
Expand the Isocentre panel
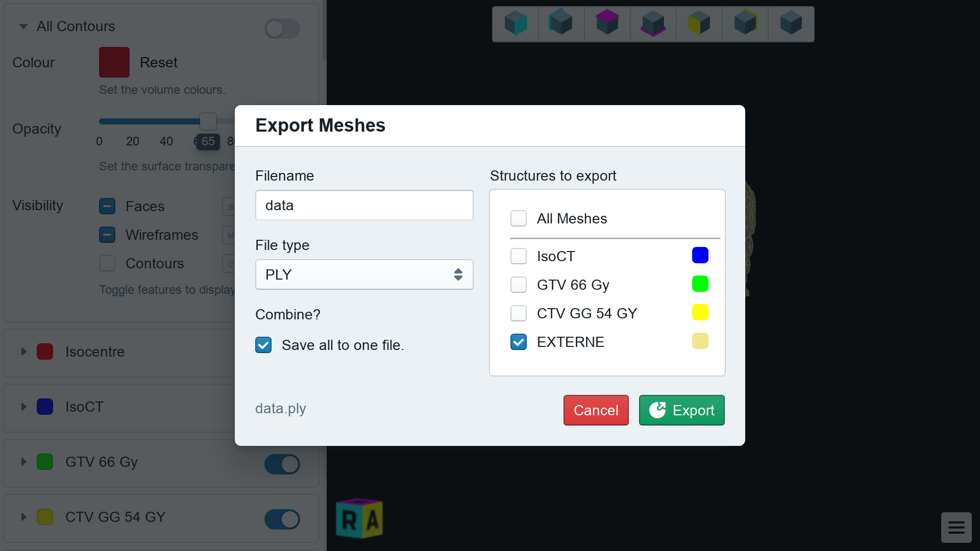(x=23, y=352)
